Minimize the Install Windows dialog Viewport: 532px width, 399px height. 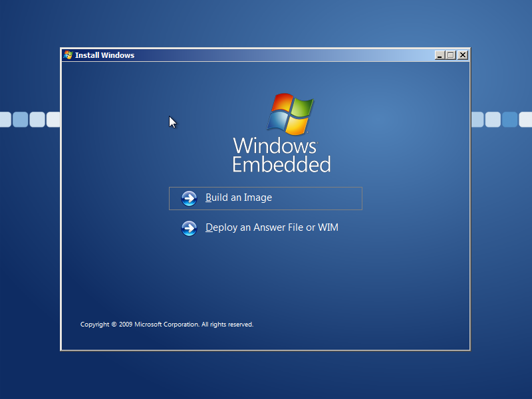pyautogui.click(x=440, y=55)
